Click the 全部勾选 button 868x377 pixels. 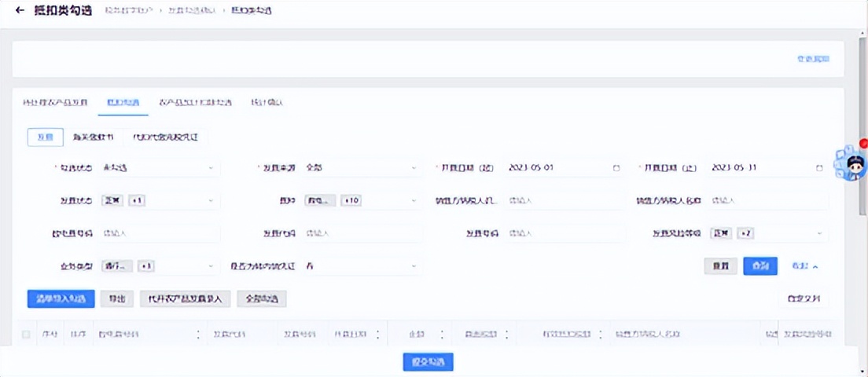[x=262, y=299]
